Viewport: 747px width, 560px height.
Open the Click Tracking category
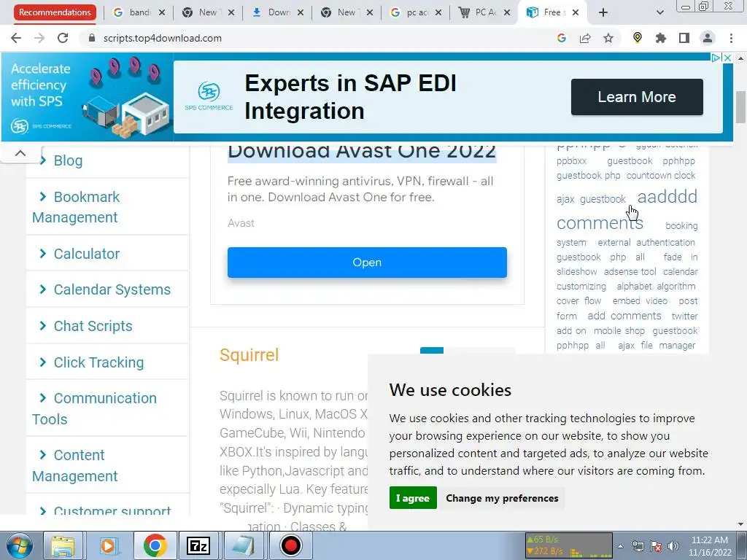[x=98, y=362]
